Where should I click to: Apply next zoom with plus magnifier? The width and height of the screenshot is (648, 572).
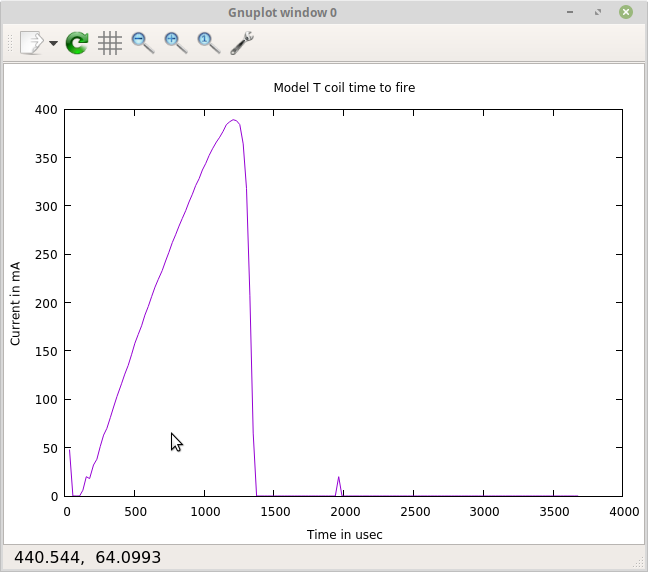click(176, 43)
